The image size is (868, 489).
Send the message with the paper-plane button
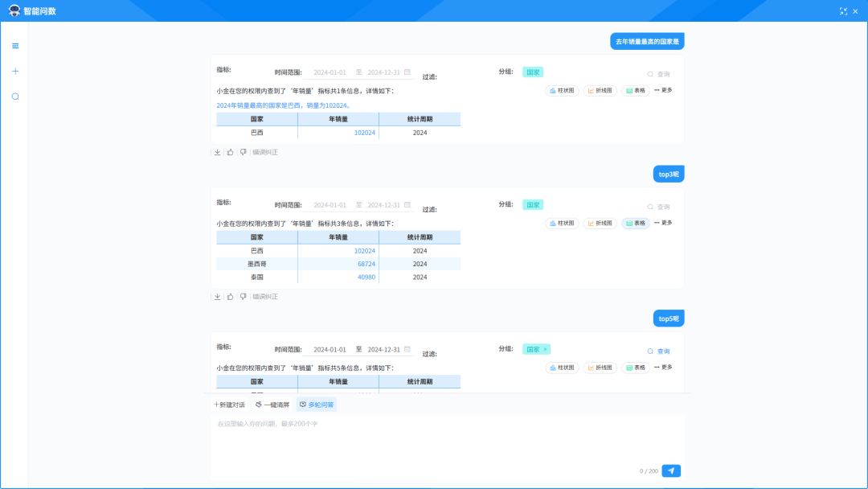pyautogui.click(x=671, y=471)
